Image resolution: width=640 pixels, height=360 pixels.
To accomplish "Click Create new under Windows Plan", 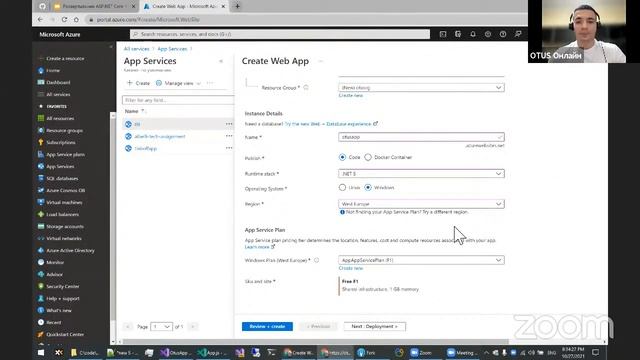I will (351, 268).
